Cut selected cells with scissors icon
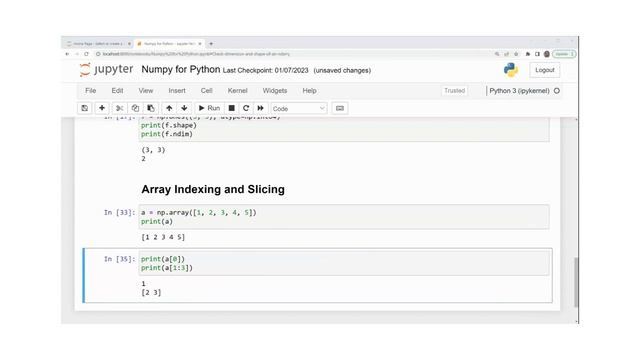This screenshot has width=640, height=360. (x=119, y=108)
